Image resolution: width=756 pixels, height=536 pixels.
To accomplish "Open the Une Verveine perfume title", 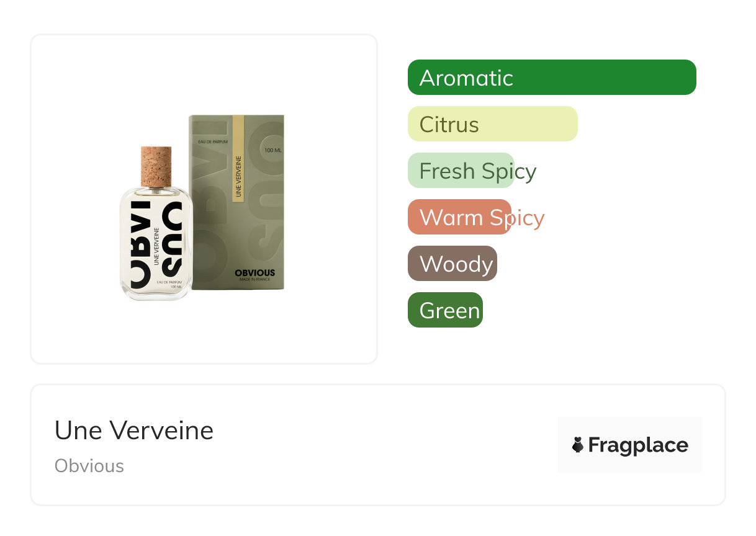I will pyautogui.click(x=134, y=431).
